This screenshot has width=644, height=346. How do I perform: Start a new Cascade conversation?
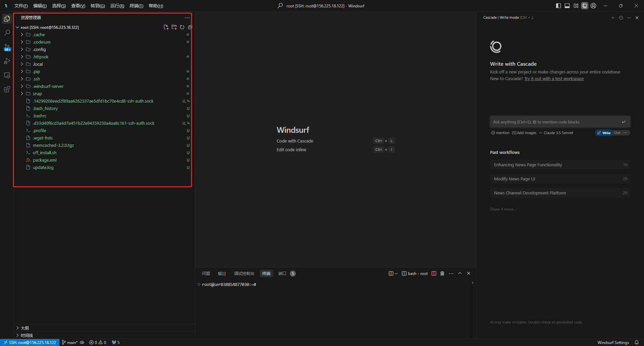[612, 18]
